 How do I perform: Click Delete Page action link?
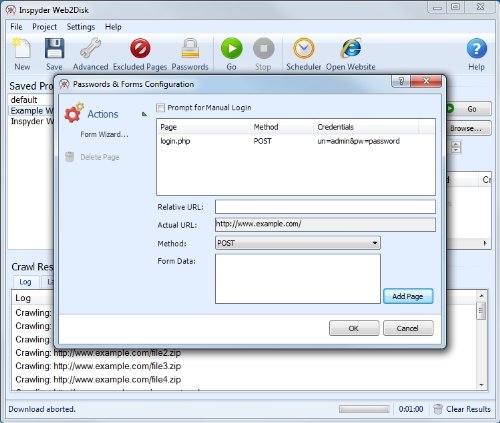[x=100, y=157]
